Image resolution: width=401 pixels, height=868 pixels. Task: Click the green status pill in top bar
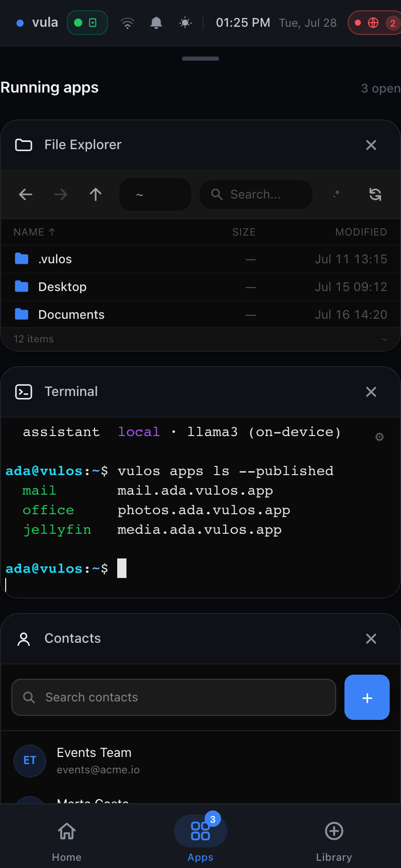point(87,23)
